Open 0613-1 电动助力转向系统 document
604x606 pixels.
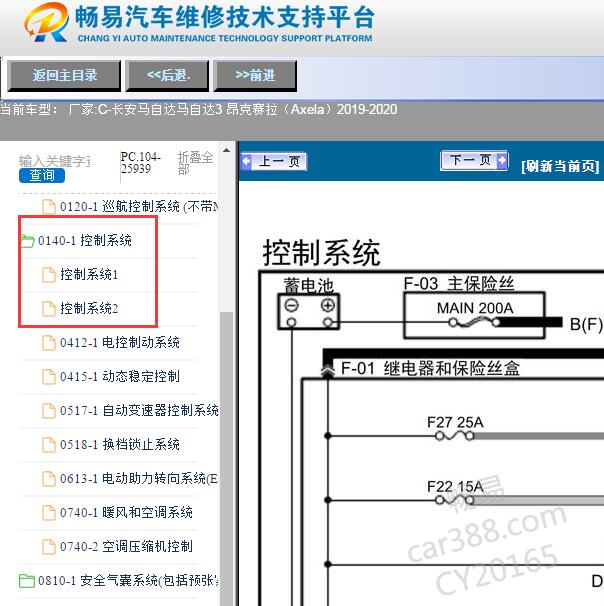click(139, 478)
